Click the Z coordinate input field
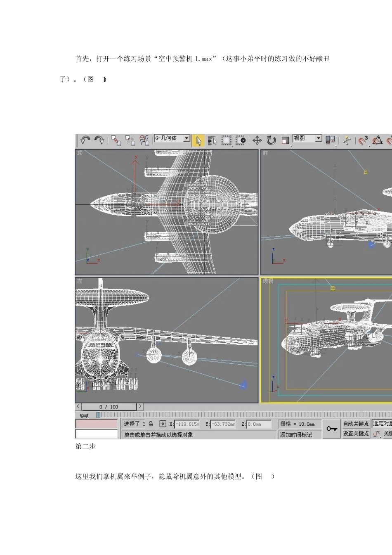The image size is (392, 555). pyautogui.click(x=259, y=424)
